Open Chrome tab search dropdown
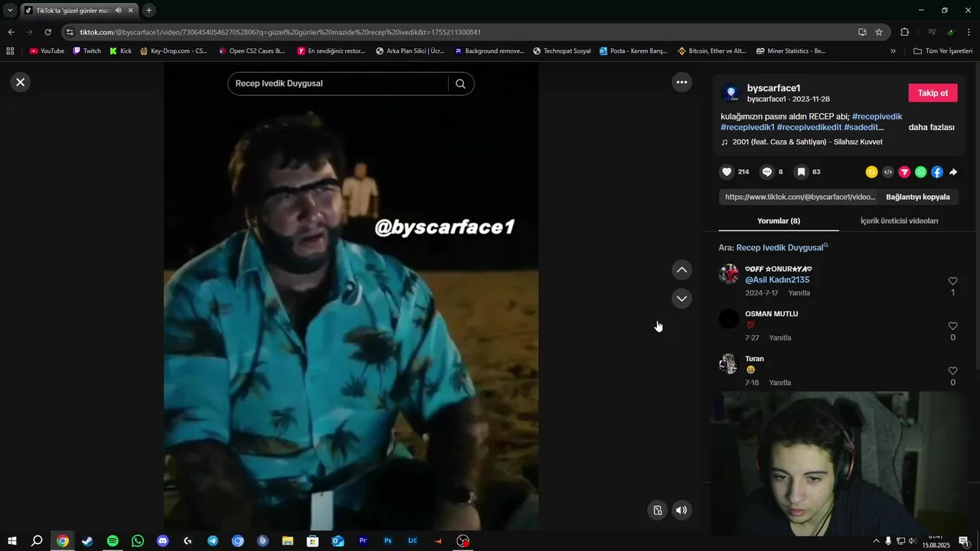Viewport: 980px width, 551px height. point(10,10)
